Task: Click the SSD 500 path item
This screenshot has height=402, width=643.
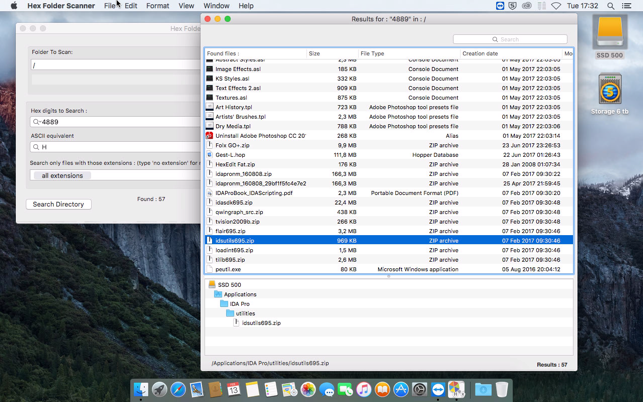Action: (225, 285)
